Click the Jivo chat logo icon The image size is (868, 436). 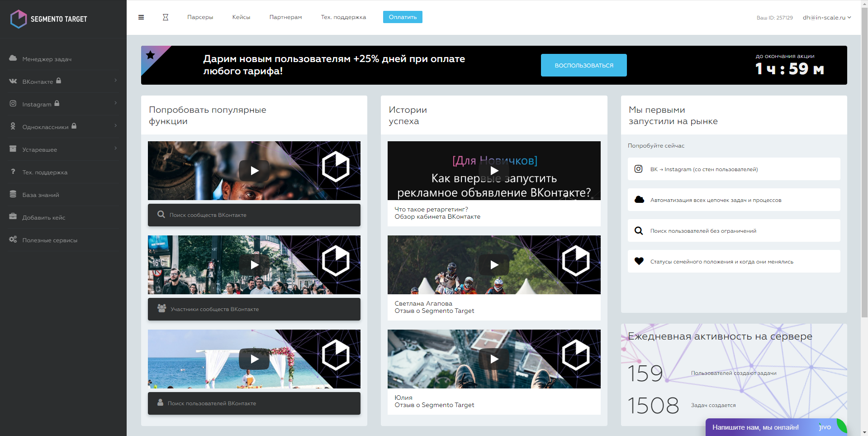click(825, 427)
